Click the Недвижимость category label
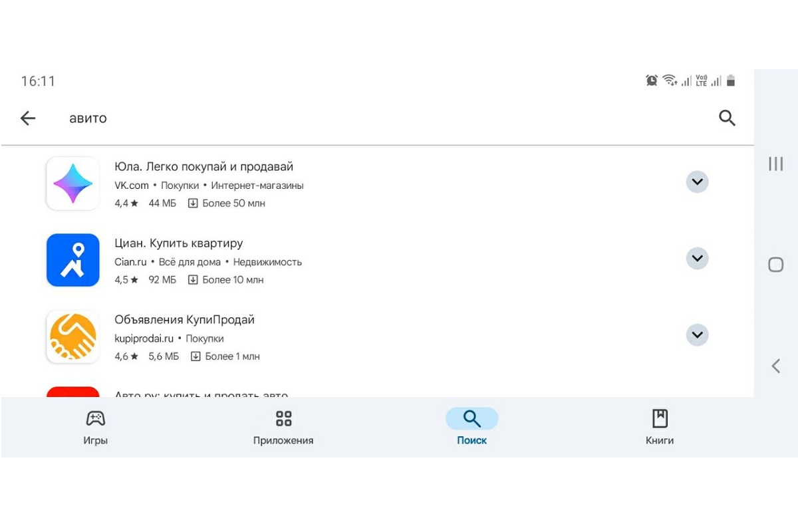 point(267,262)
